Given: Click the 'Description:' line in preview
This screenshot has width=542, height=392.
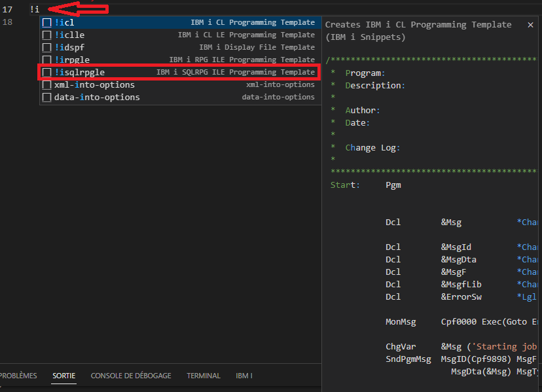Looking at the screenshot, I should point(375,86).
